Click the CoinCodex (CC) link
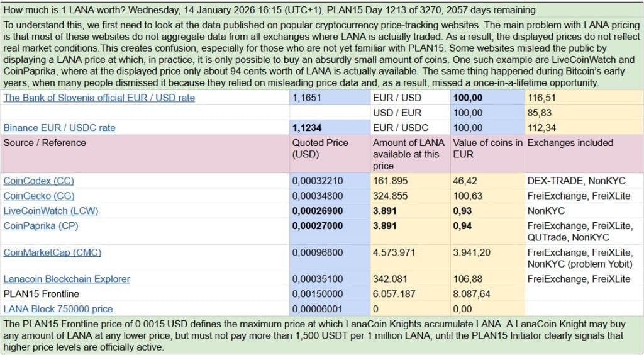The image size is (644, 355). click(38, 181)
